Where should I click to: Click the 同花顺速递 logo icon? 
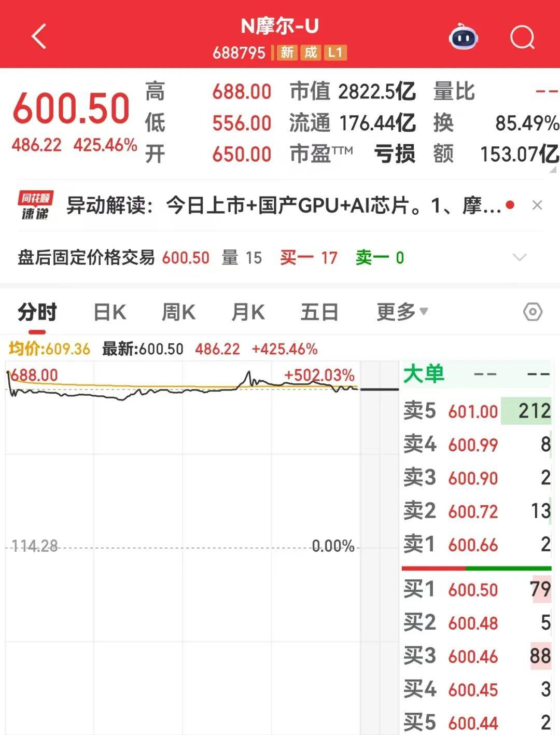[34, 205]
